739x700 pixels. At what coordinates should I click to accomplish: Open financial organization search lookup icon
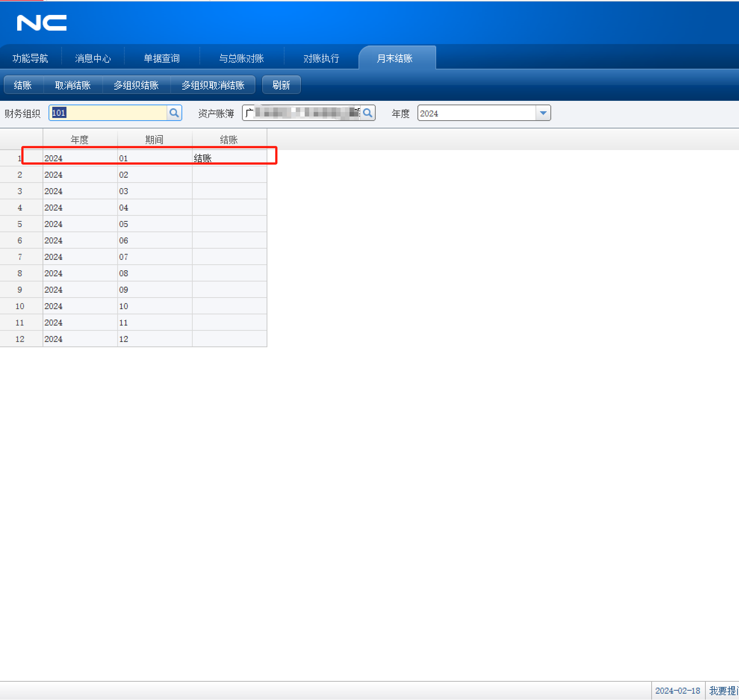(174, 113)
